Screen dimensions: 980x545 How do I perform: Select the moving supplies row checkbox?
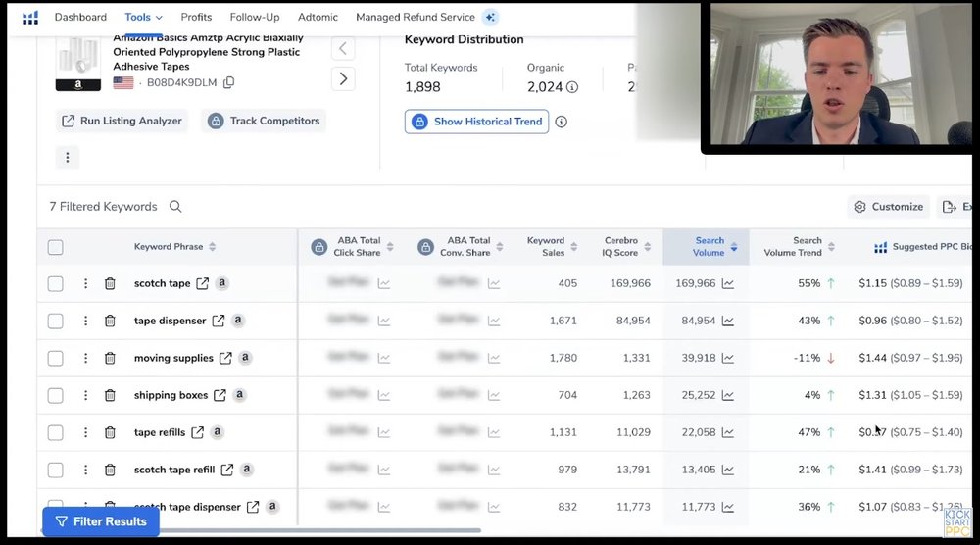pyautogui.click(x=56, y=358)
